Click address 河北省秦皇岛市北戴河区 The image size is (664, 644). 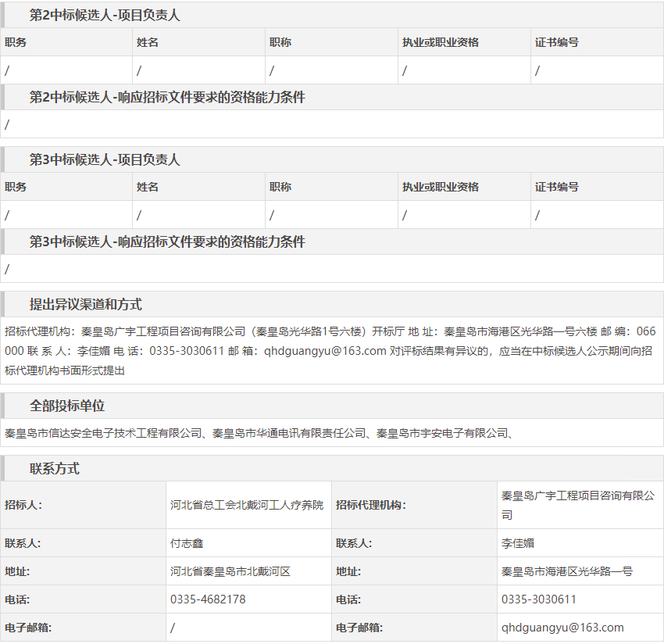[x=230, y=571]
